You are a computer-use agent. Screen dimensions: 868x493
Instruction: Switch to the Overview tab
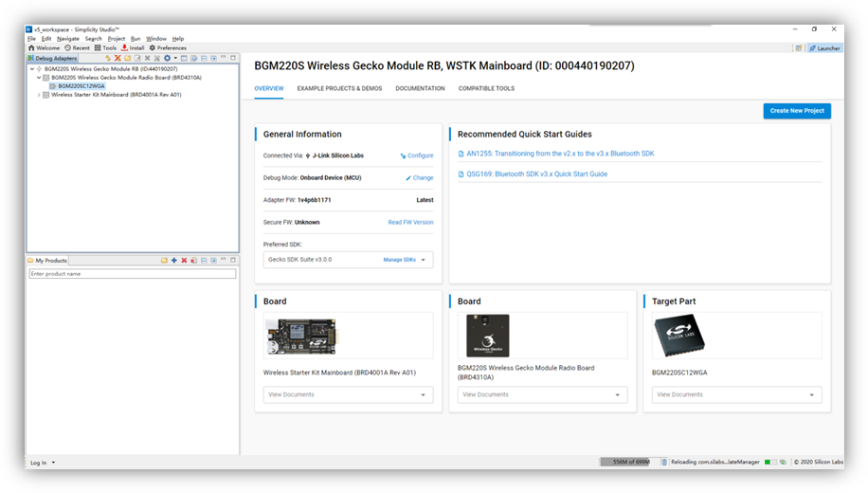coord(269,88)
